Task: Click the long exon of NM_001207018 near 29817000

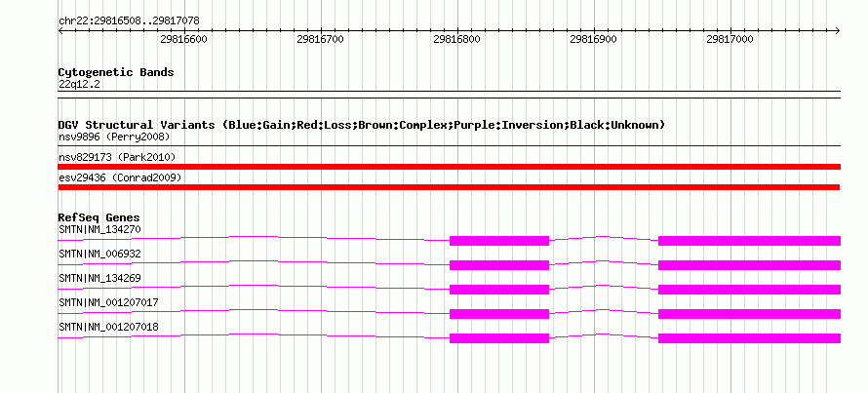Action: 750,338
